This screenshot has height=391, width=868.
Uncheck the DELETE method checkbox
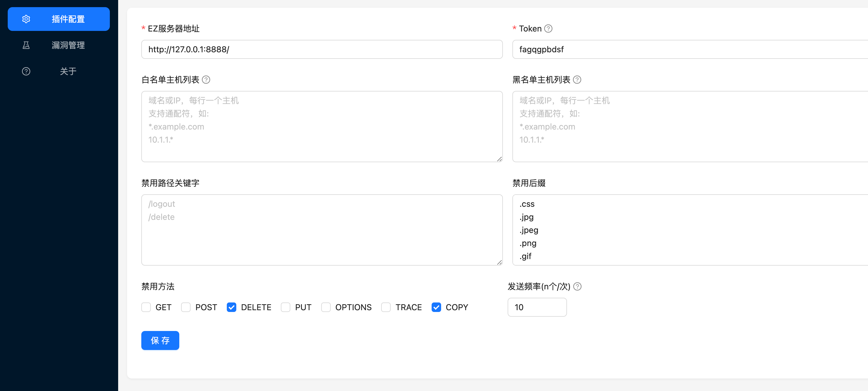232,307
